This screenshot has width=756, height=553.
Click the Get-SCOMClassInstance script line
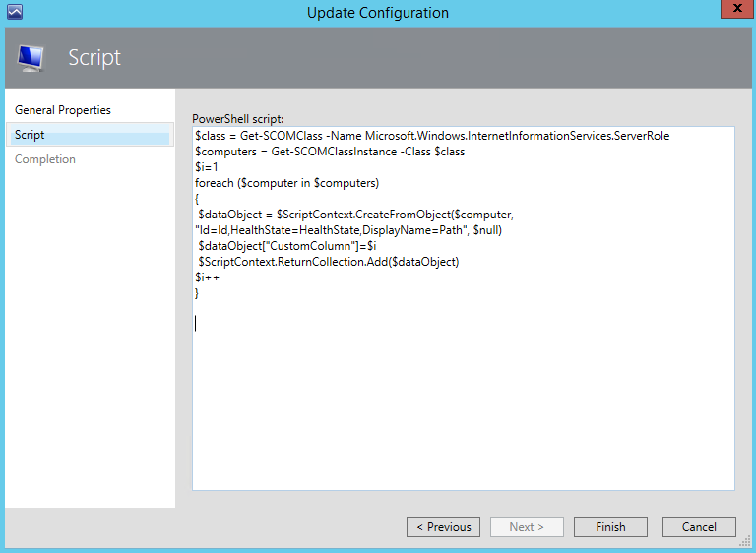point(330,152)
